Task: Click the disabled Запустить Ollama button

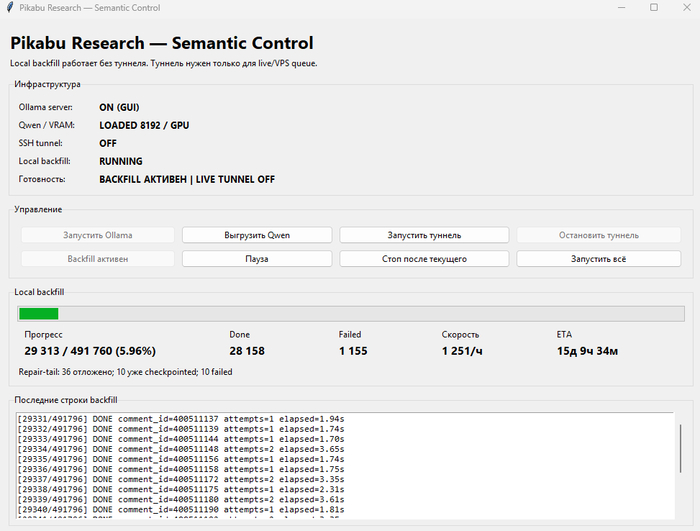Action: [98, 235]
